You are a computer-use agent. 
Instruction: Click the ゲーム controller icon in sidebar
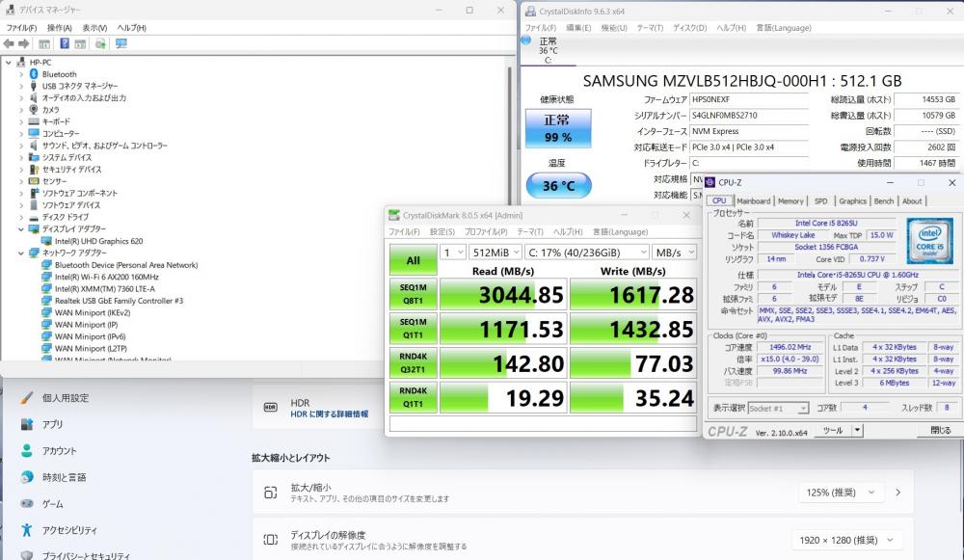[x=26, y=503]
